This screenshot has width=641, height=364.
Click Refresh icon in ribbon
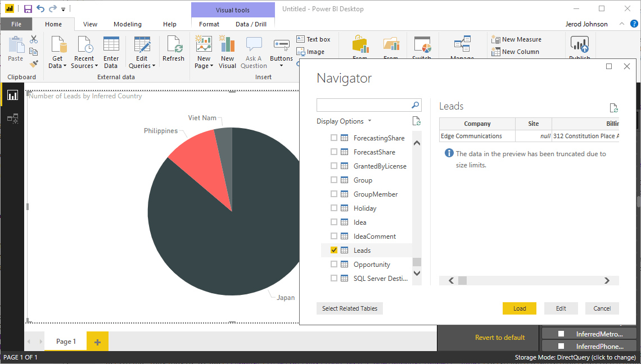coord(173,44)
